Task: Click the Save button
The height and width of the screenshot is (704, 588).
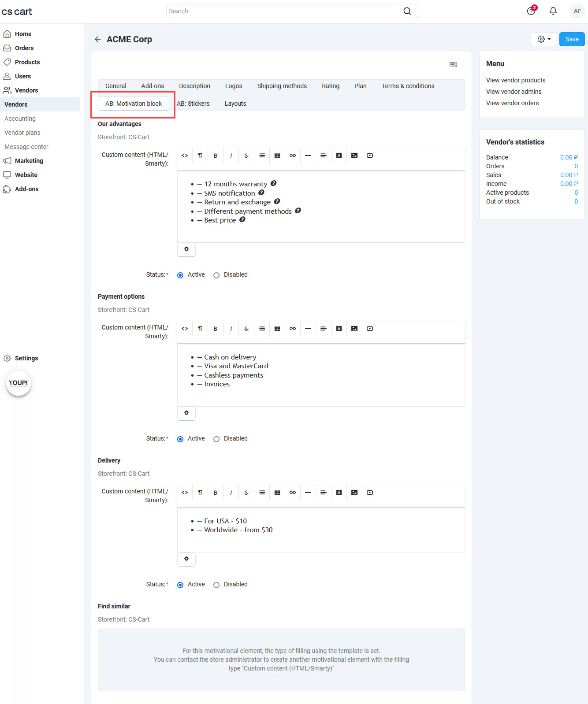Action: pyautogui.click(x=572, y=39)
